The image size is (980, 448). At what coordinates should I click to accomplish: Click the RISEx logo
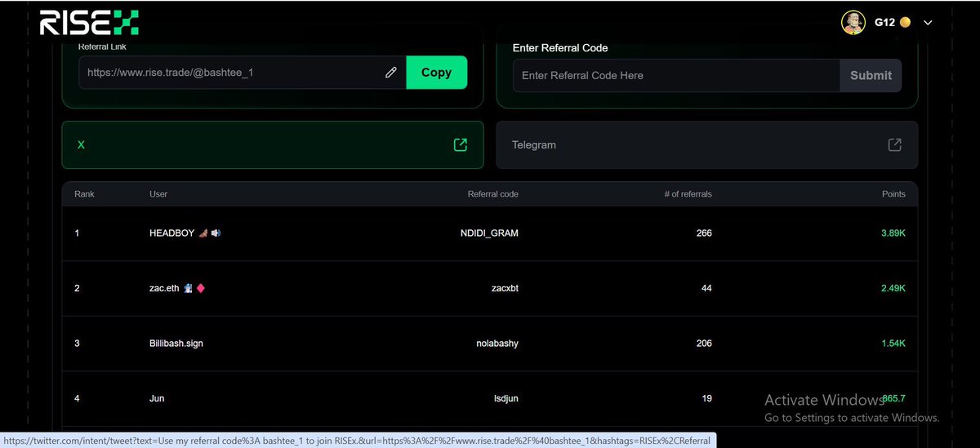(x=89, y=22)
